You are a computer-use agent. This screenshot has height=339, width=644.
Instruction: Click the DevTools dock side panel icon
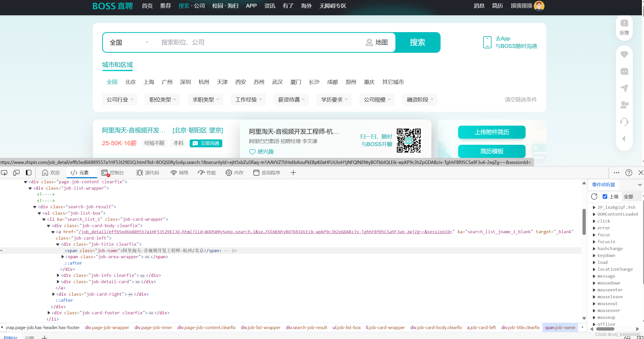click(29, 173)
